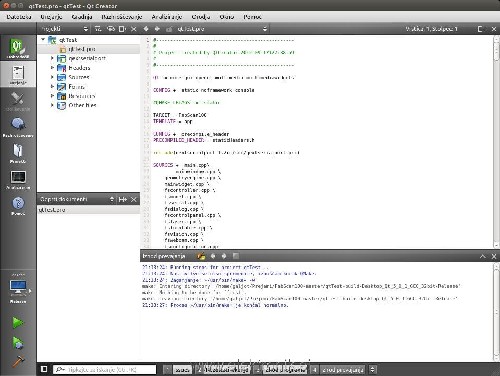Cancel build with the stop square icon
Screen dimensions: 500x376
coord(236,256)
